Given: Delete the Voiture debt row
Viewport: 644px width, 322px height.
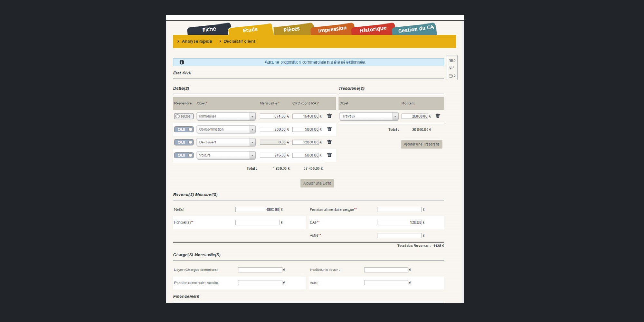Looking at the screenshot, I should tap(329, 155).
